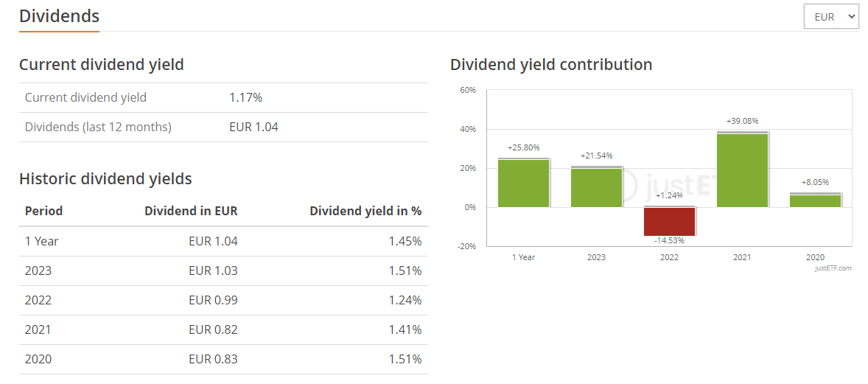Click the Period column header
Screen dimensions: 868x384
(x=43, y=211)
